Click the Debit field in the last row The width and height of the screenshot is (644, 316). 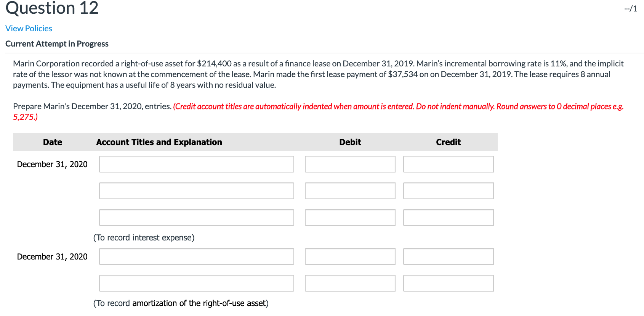349,283
